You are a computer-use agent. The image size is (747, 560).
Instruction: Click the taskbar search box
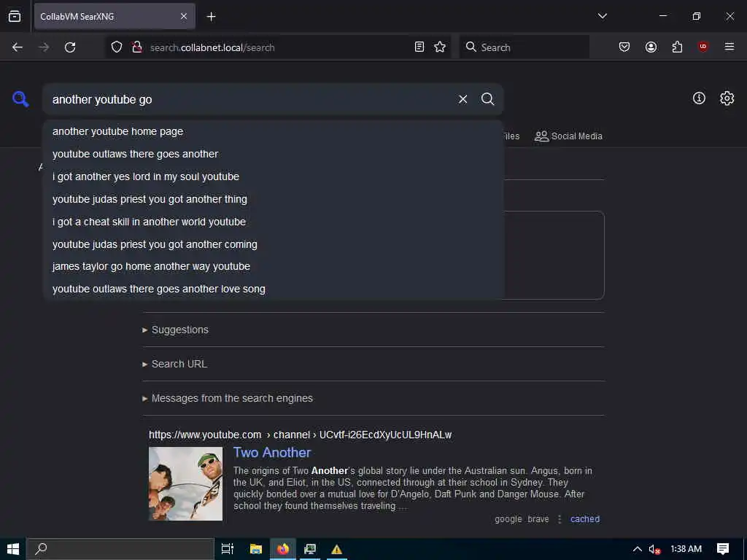(x=120, y=549)
